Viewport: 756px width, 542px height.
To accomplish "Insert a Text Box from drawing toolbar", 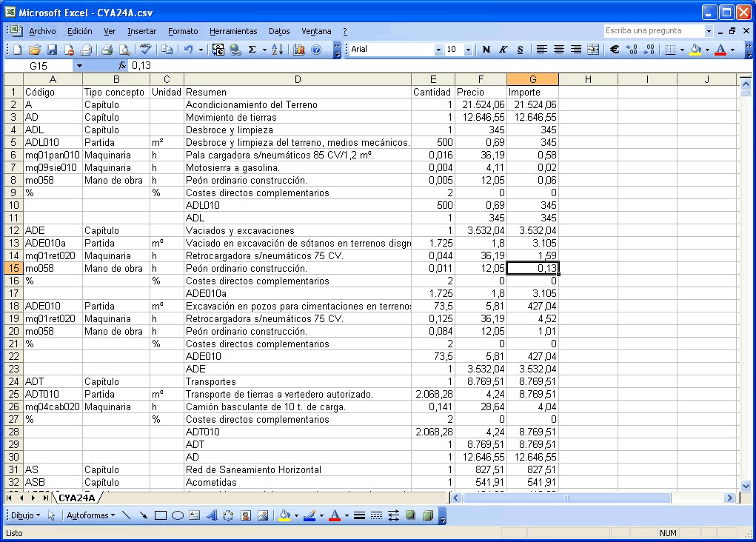I will [x=194, y=515].
